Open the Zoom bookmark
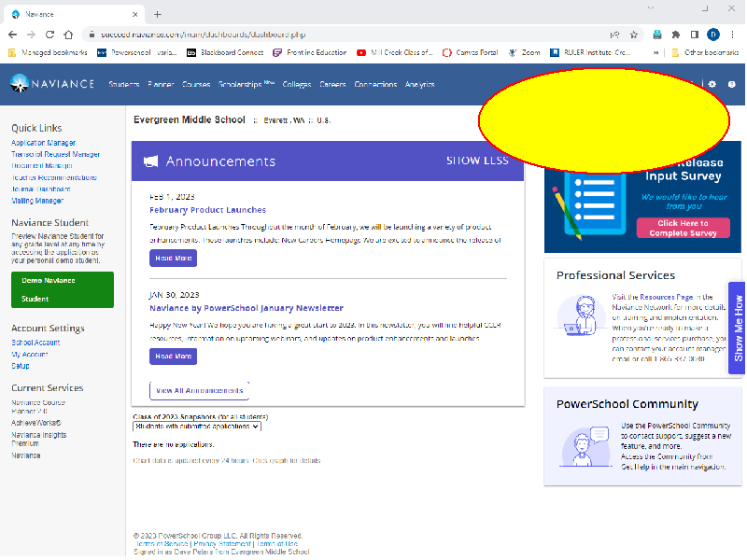 [x=524, y=52]
